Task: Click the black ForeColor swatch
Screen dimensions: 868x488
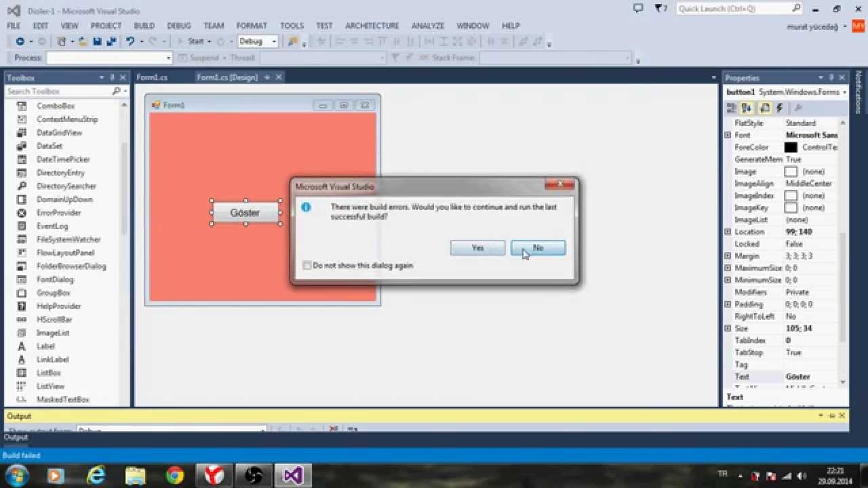Action: [x=791, y=147]
